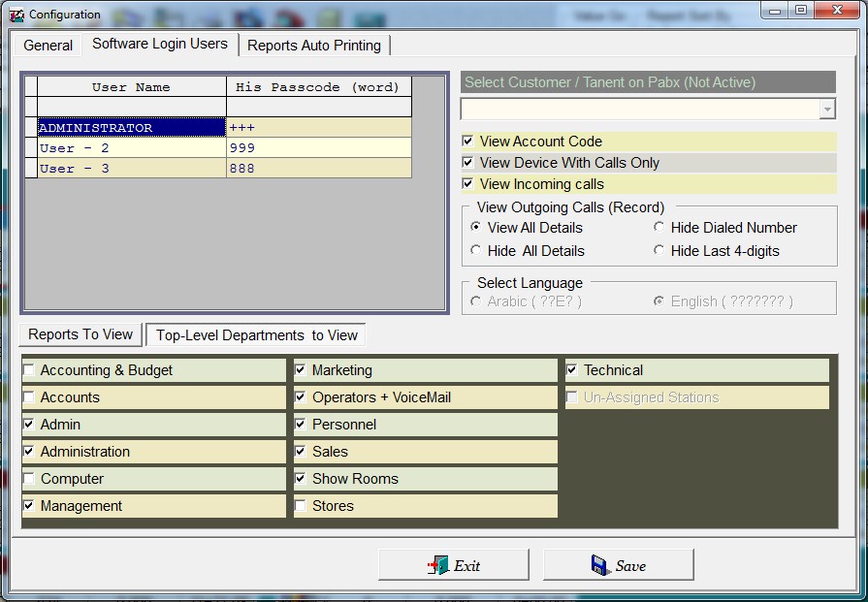Choose Hide Last 4-digits radio option
The height and width of the screenshot is (602, 868).
click(x=659, y=250)
